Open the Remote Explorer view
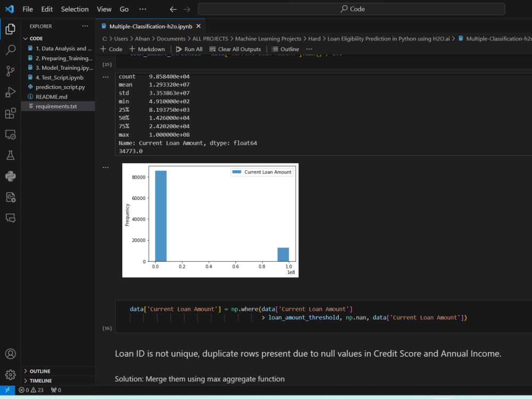532x399 pixels. (10, 135)
